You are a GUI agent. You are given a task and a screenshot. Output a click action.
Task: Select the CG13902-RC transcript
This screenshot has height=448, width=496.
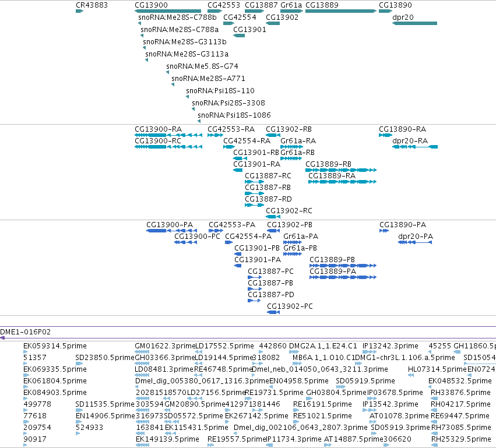tap(273, 217)
